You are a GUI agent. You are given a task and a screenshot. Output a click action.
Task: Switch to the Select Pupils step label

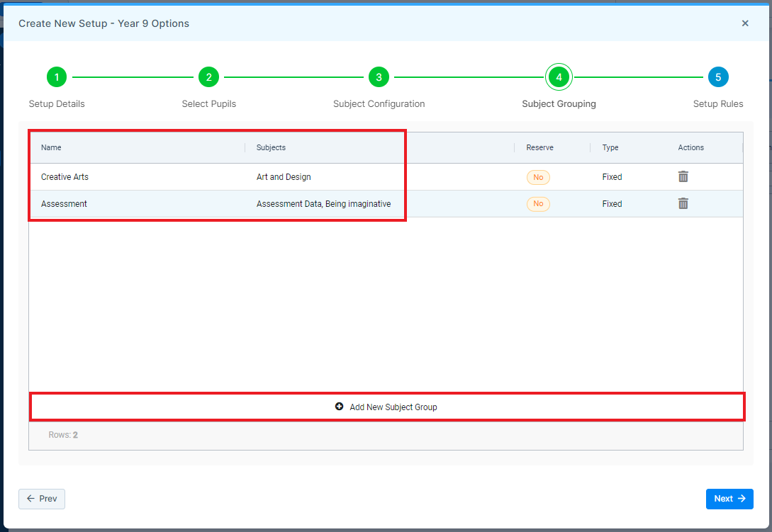point(208,103)
